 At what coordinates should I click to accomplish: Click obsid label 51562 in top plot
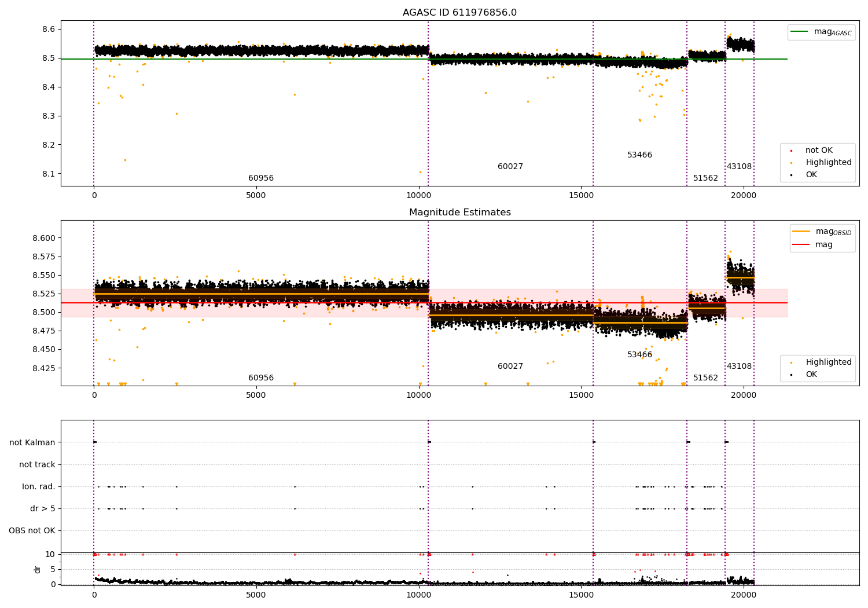tap(705, 178)
